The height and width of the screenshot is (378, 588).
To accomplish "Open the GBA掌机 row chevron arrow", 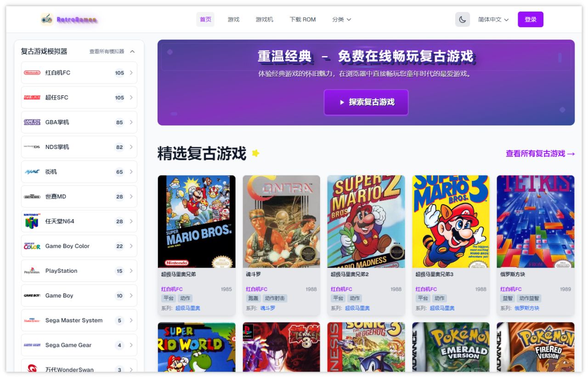I will point(131,122).
